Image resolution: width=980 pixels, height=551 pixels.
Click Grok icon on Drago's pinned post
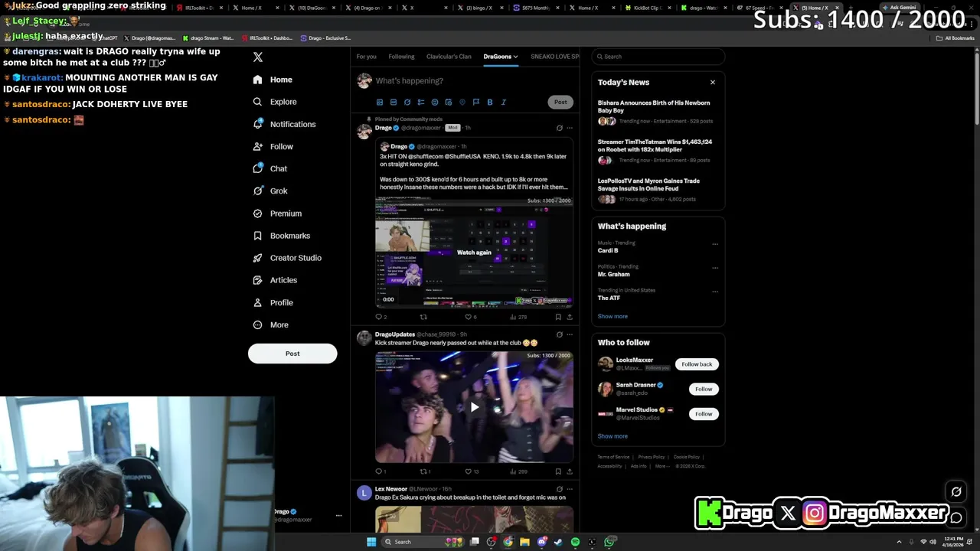click(559, 128)
